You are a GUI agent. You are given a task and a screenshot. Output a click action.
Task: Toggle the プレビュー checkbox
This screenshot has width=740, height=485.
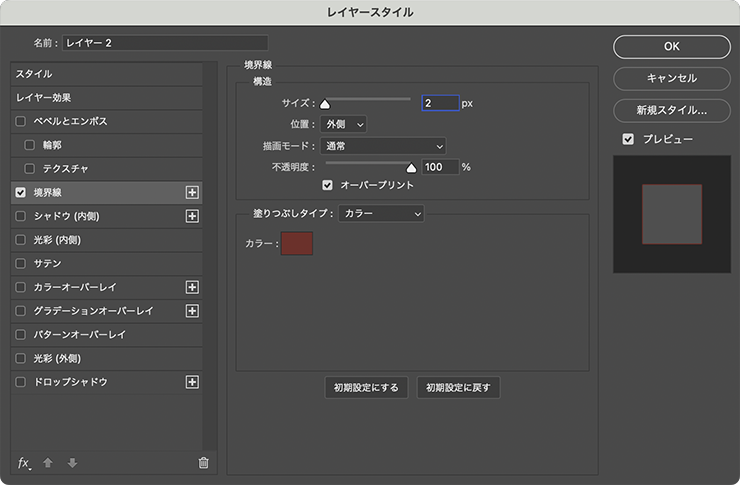[628, 139]
